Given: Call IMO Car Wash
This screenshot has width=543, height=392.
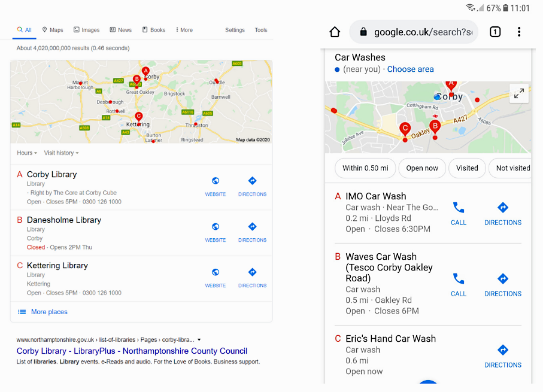Looking at the screenshot, I should pyautogui.click(x=459, y=212).
